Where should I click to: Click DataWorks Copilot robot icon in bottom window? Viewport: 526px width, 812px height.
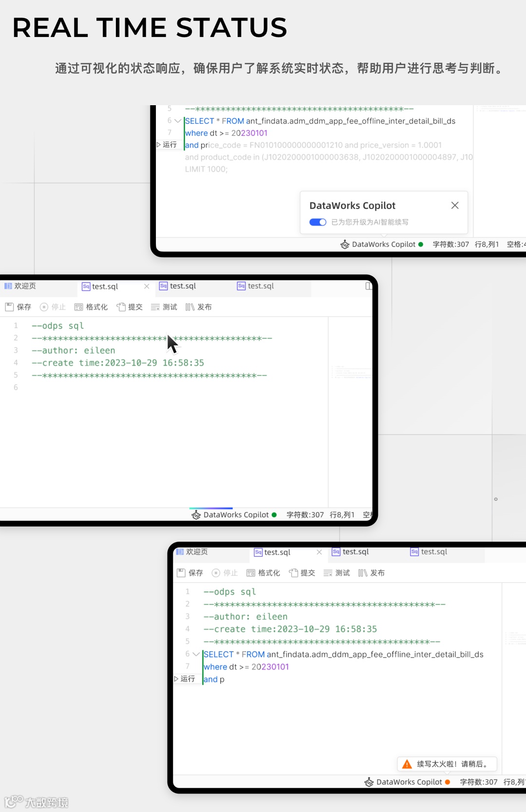369,782
